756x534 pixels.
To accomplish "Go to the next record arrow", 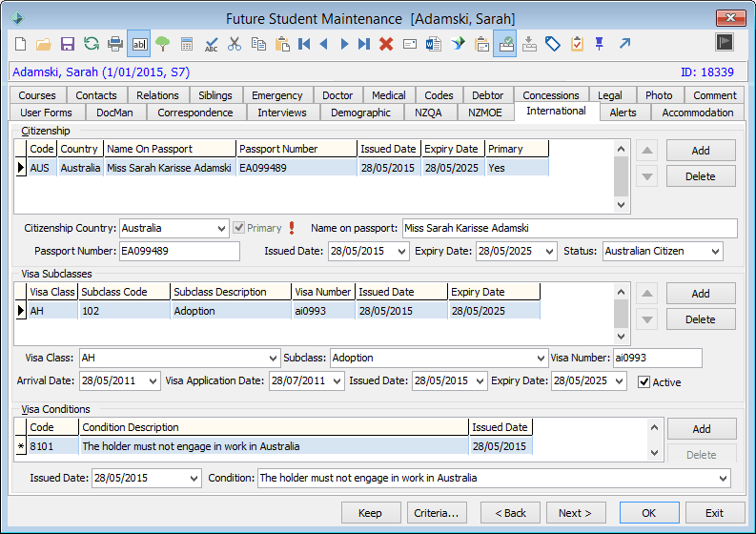I will point(344,44).
